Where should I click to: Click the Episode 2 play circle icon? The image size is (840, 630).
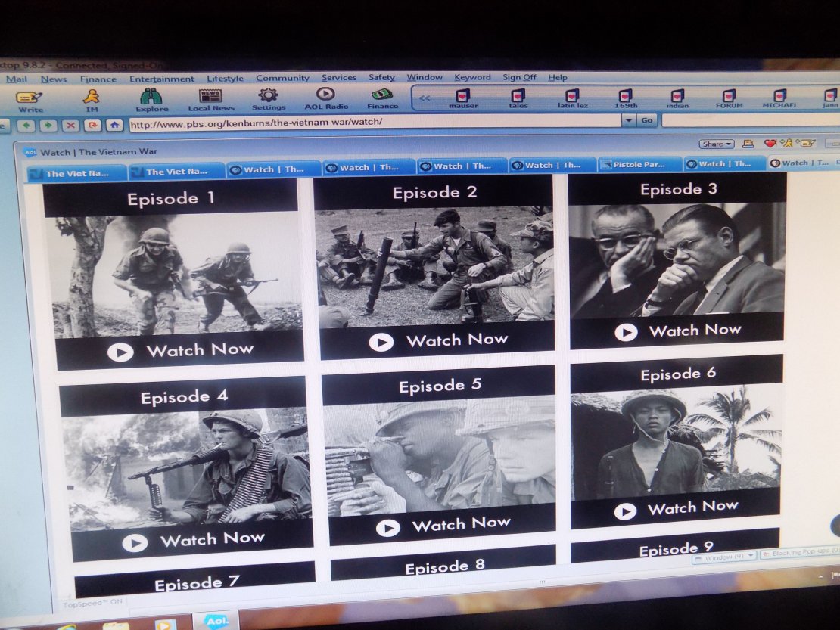click(x=381, y=342)
